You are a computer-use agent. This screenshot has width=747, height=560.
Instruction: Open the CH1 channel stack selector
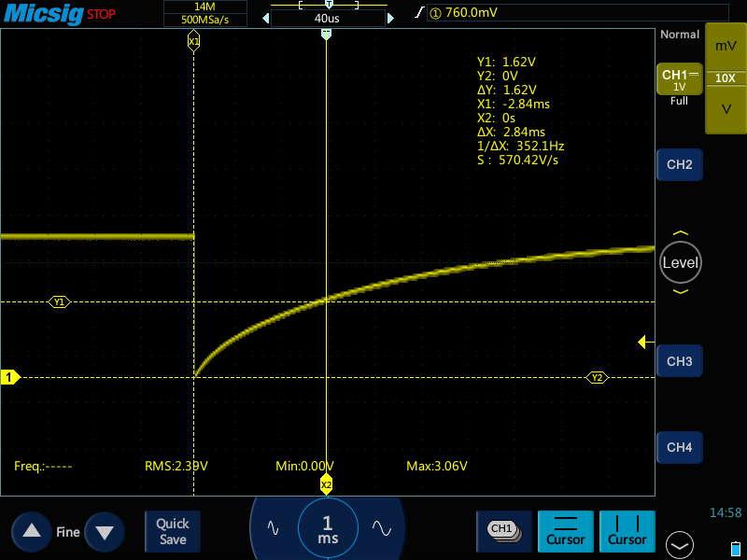click(504, 531)
